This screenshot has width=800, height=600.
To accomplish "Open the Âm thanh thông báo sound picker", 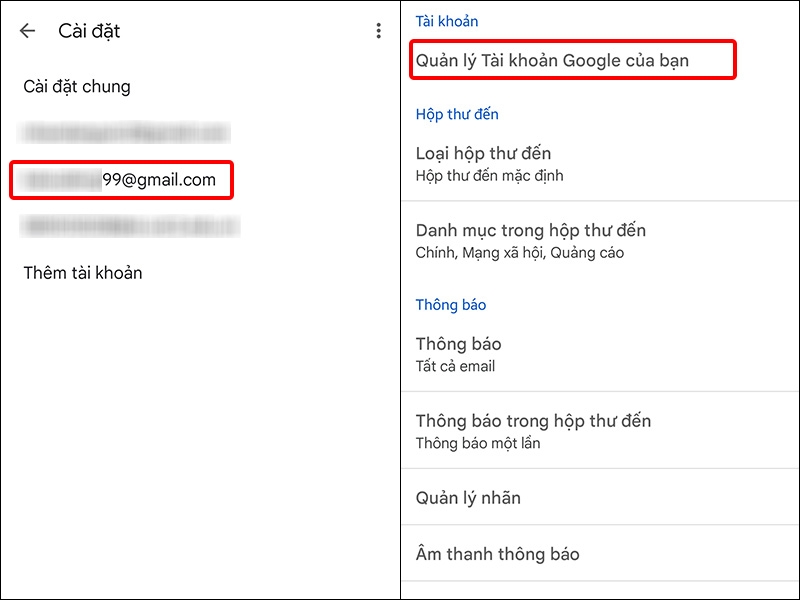I will pos(492,553).
